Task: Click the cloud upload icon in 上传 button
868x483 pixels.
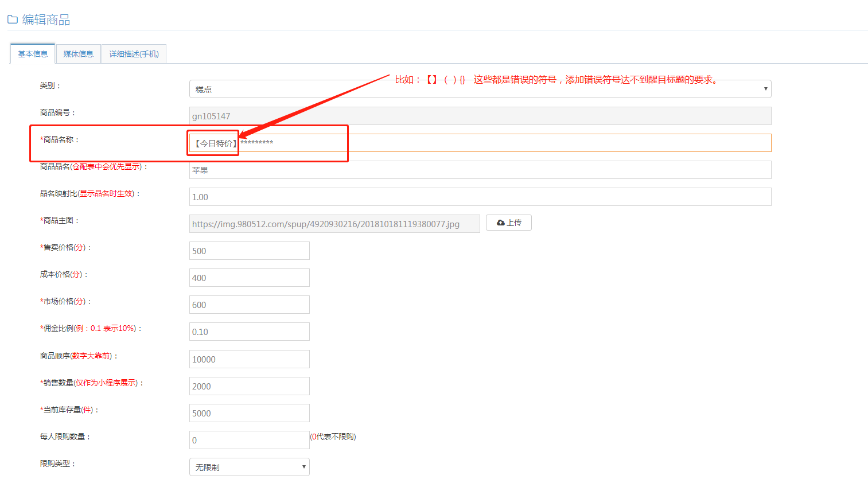Action: pyautogui.click(x=501, y=223)
